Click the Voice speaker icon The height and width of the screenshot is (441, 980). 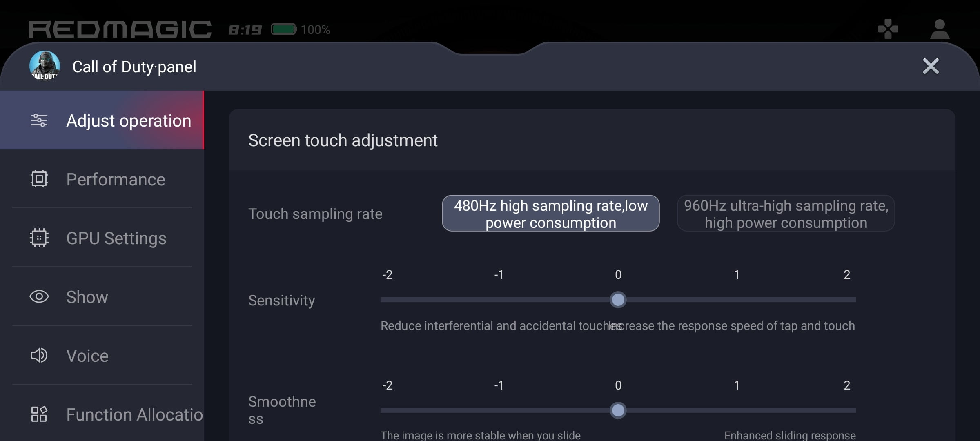(39, 356)
